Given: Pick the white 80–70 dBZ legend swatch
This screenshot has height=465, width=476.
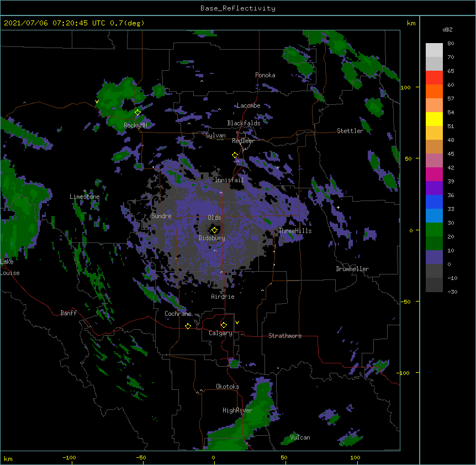Looking at the screenshot, I should tap(434, 50).
